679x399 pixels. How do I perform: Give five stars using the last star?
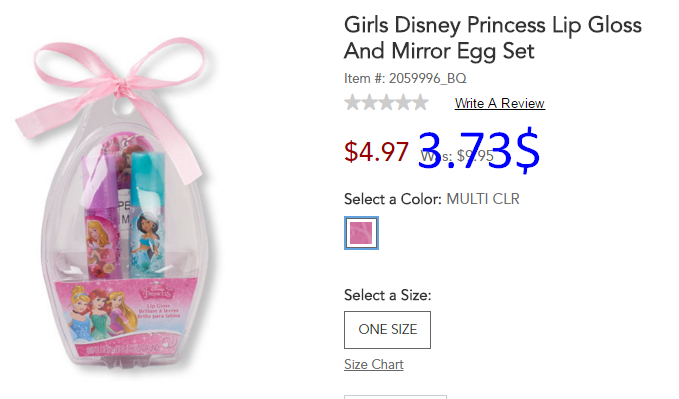(x=420, y=103)
